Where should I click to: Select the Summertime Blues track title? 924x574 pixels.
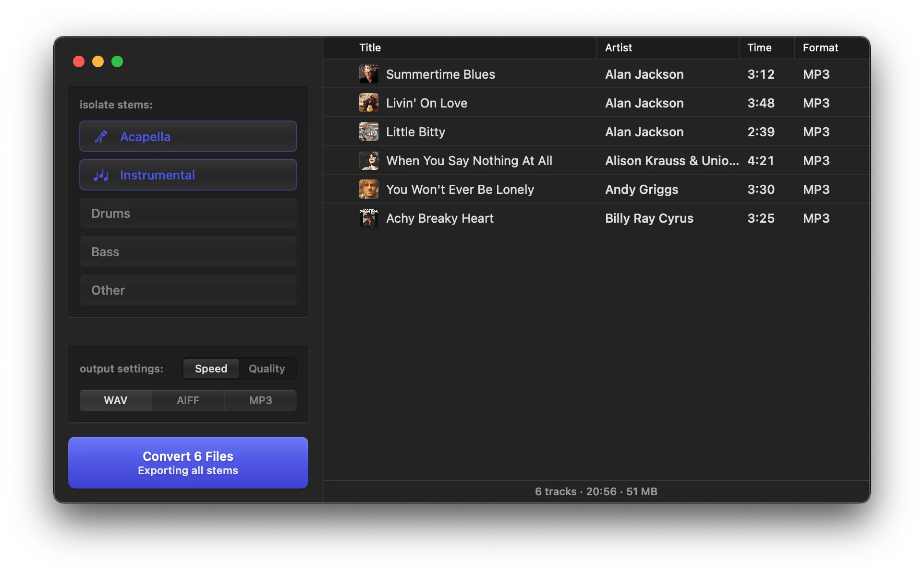point(440,74)
